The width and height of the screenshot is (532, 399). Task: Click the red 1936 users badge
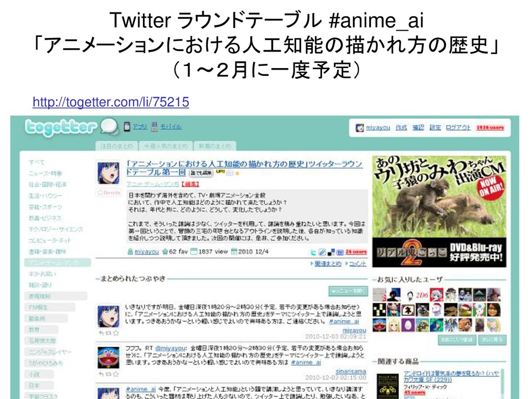[490, 128]
